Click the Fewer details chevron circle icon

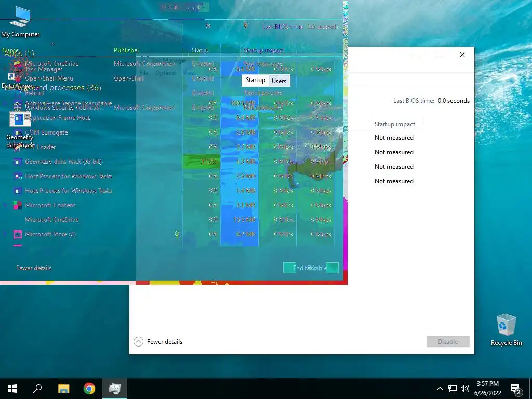click(138, 342)
